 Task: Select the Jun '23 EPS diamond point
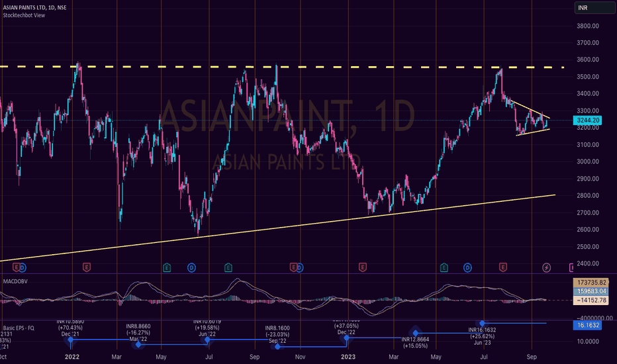pos(482,323)
